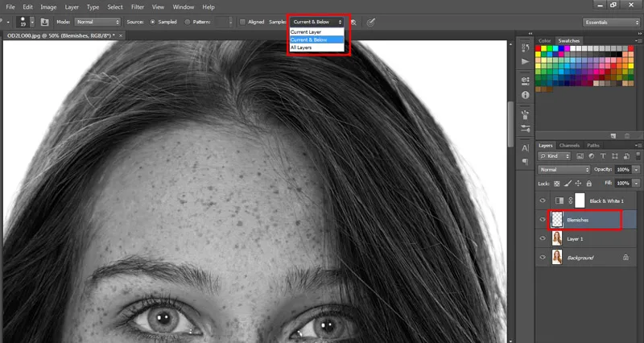This screenshot has width=644, height=343.
Task: Lock image pixels brush icon
Action: [x=568, y=184]
